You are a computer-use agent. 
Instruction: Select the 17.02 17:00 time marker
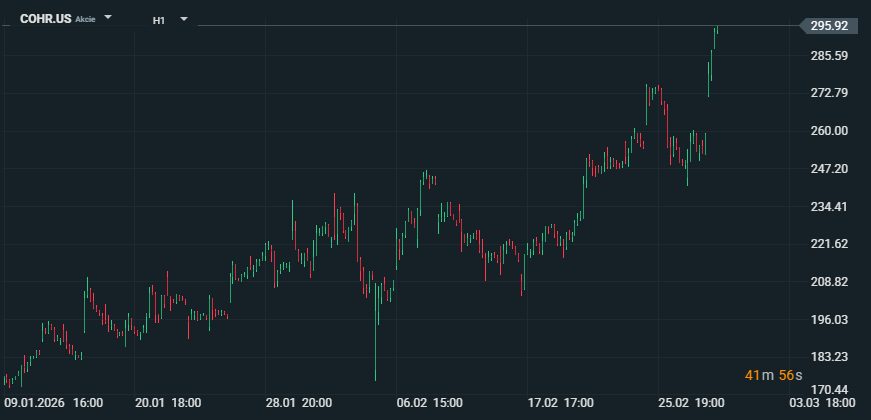tap(560, 403)
